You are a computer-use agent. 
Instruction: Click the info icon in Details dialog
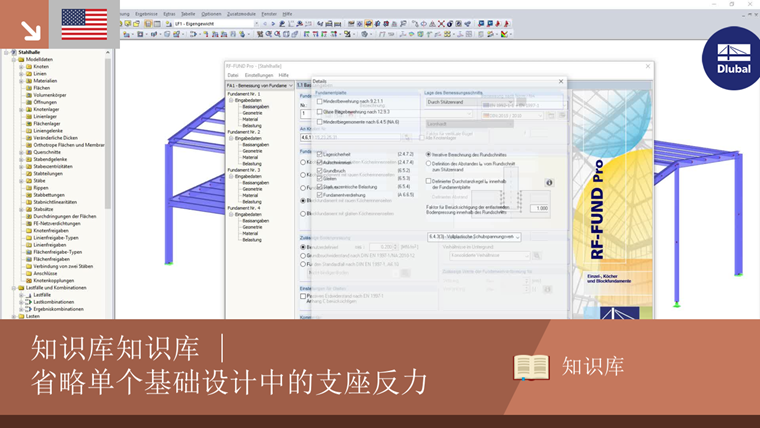coord(549,183)
